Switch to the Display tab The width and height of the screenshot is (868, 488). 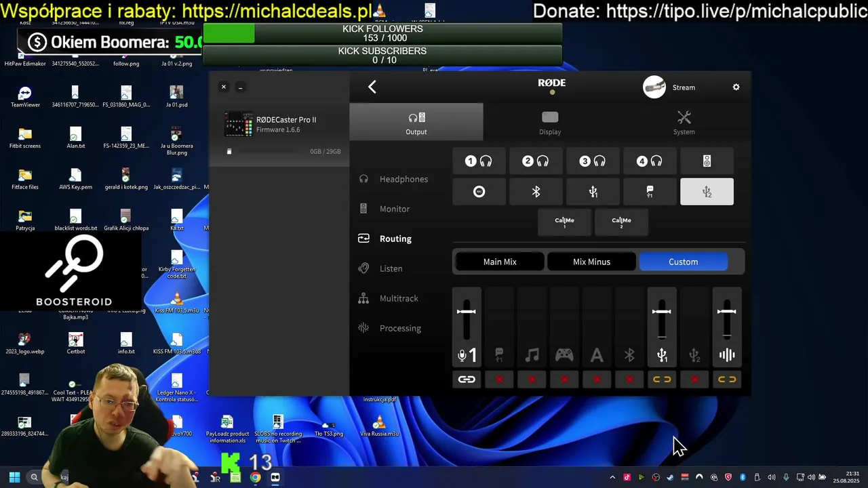coord(550,122)
